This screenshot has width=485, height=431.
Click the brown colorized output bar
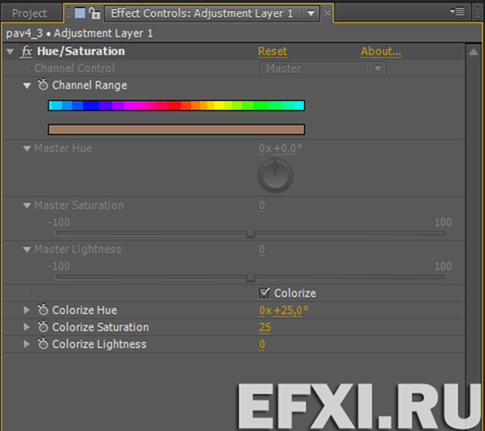coord(176,129)
